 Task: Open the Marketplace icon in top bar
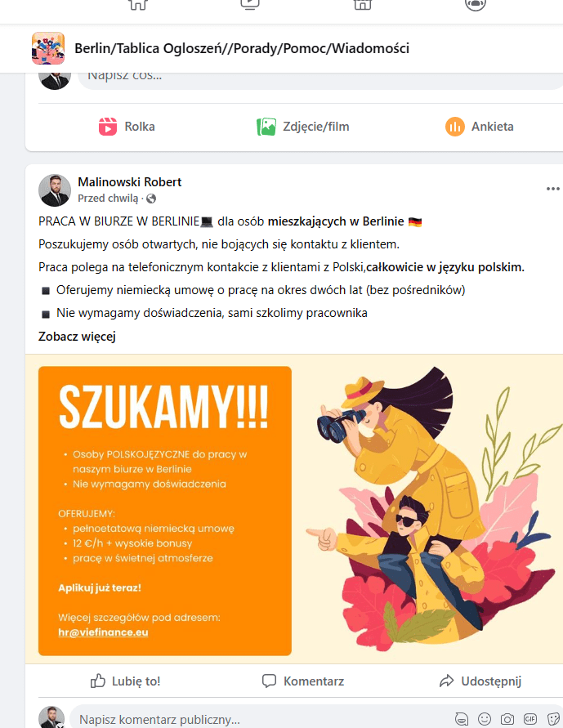363,5
